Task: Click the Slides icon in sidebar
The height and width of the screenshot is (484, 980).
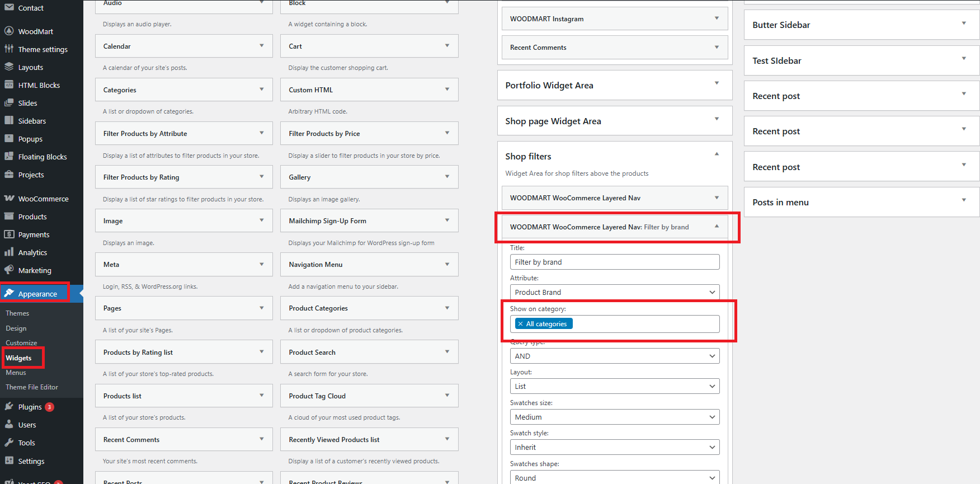Action: click(x=9, y=102)
